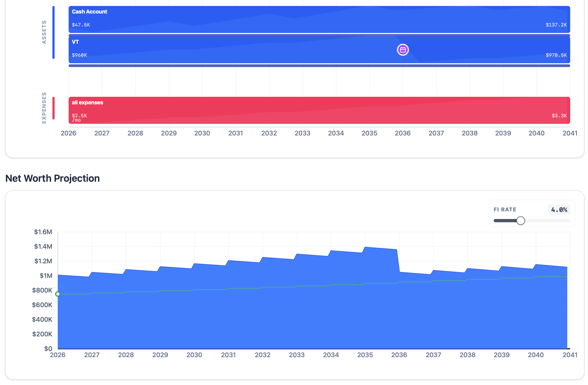Click the $1M y-axis label

click(46, 276)
